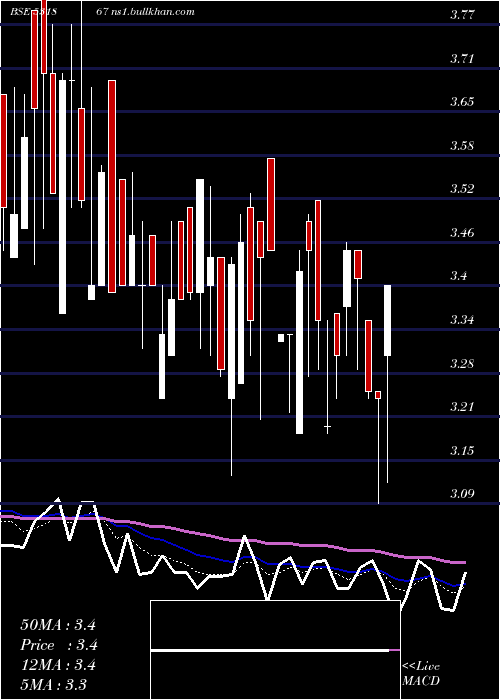Click the 3.77 price axis label
This screenshot has height=700, width=500.
(x=462, y=15)
